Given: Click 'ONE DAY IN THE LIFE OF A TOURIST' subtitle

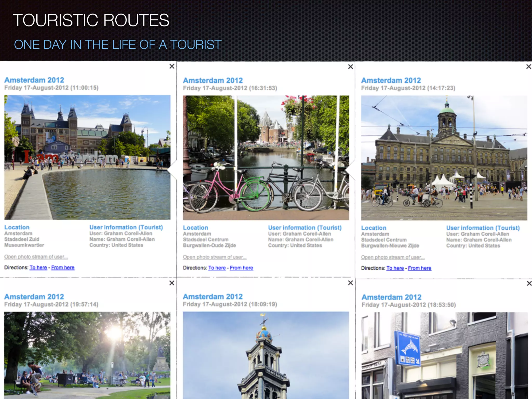Looking at the screenshot, I should 118,45.
